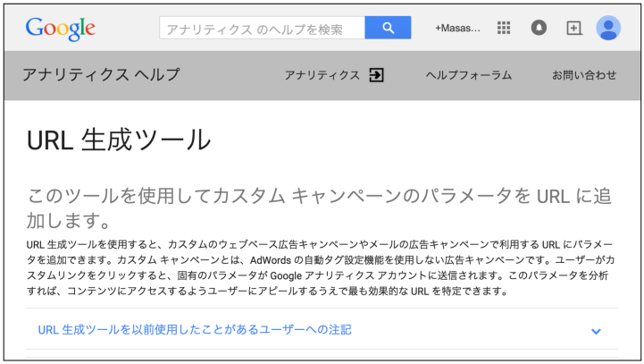Click the アナリティクス のヘルプを検索 search field
Image resolution: width=644 pixels, height=364 pixels.
point(262,28)
